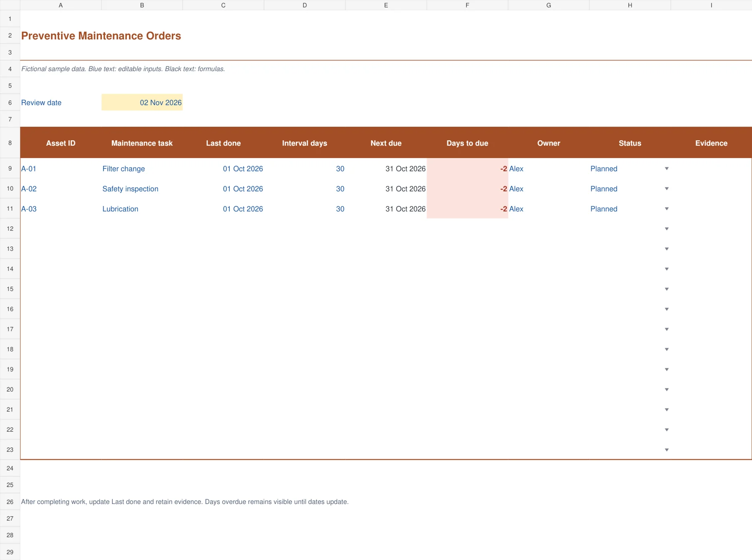Select Next due date for A-03
The height and width of the screenshot is (560, 752).
click(x=386, y=209)
